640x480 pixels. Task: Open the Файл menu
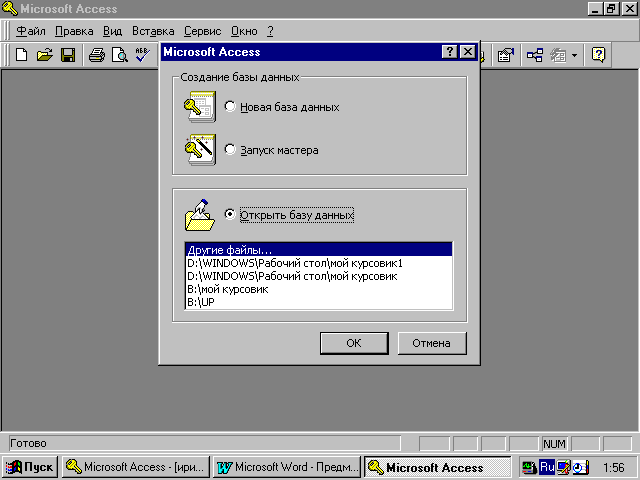pos(31,31)
